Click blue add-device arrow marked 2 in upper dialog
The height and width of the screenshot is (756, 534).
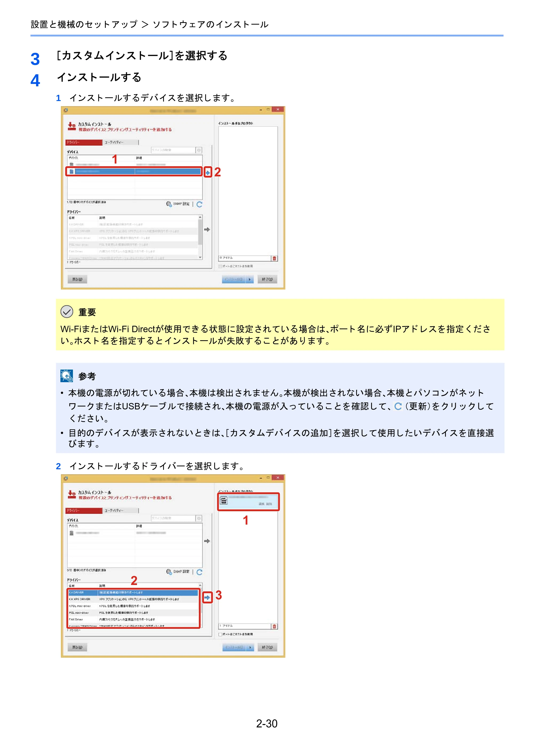click(x=208, y=172)
